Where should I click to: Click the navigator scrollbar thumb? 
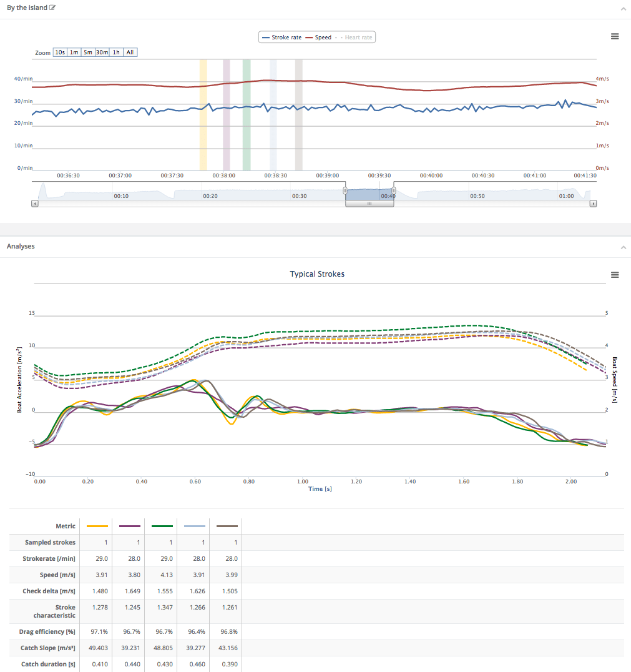pos(369,204)
